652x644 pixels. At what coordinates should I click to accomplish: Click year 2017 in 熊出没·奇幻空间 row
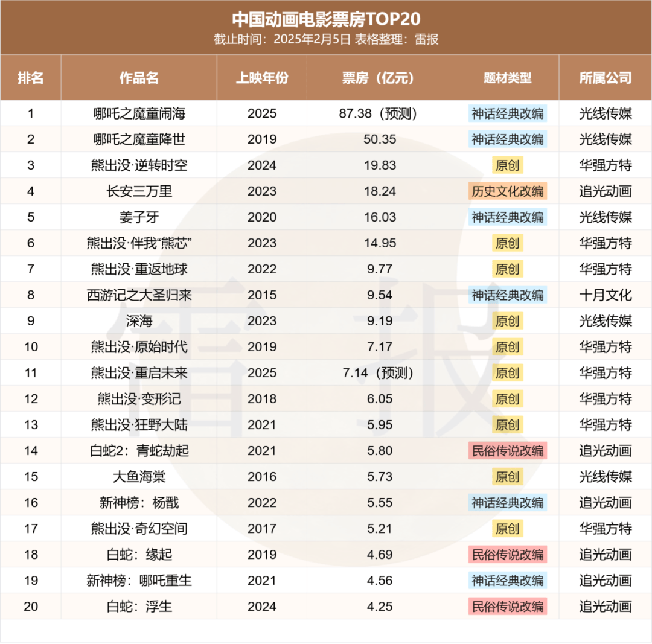coord(262,529)
